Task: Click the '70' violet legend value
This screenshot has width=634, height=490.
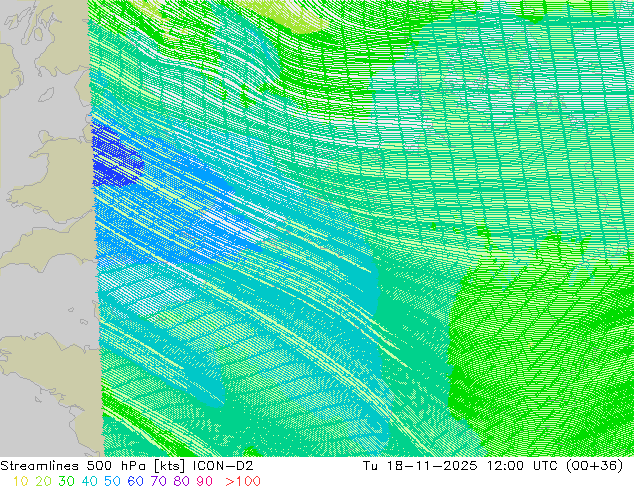Action: tap(158, 481)
